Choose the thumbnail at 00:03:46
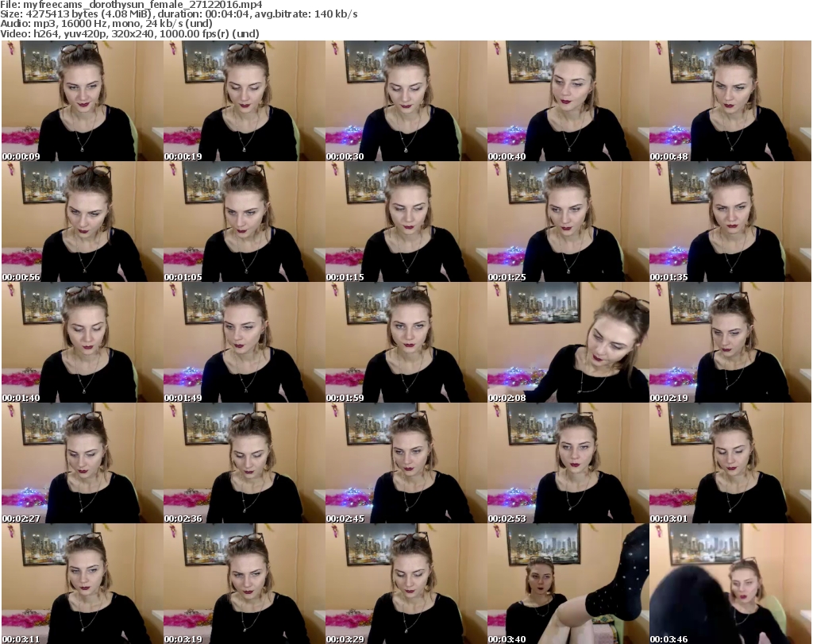Screen dimensions: 813x644 730,584
